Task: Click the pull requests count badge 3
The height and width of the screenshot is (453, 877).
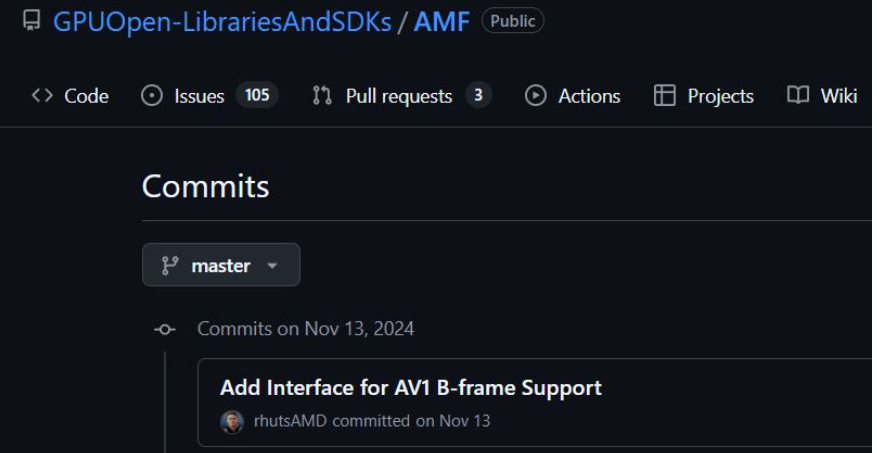Action: click(x=478, y=95)
